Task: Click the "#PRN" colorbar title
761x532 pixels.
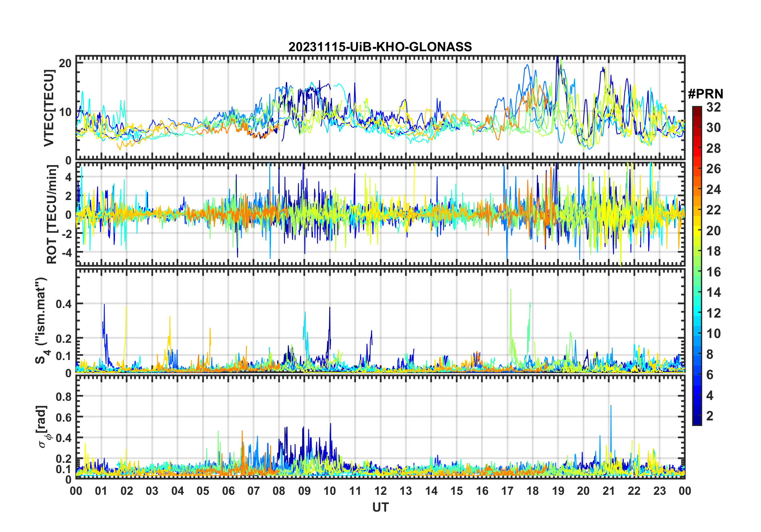Action: pyautogui.click(x=706, y=94)
